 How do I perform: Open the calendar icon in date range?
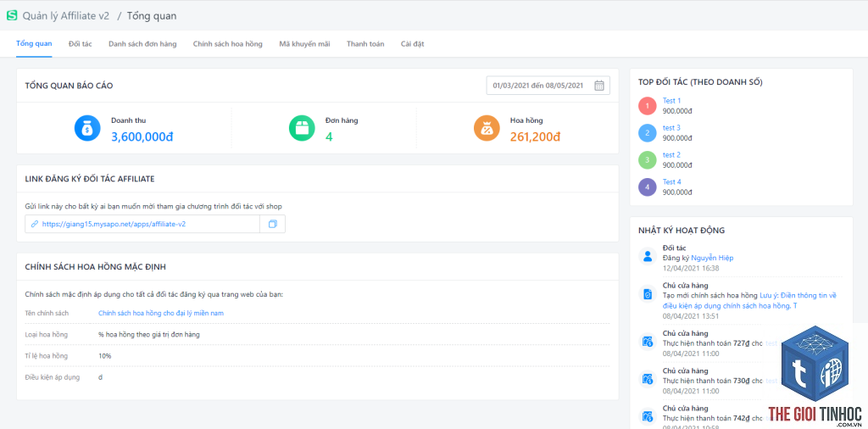(x=599, y=86)
